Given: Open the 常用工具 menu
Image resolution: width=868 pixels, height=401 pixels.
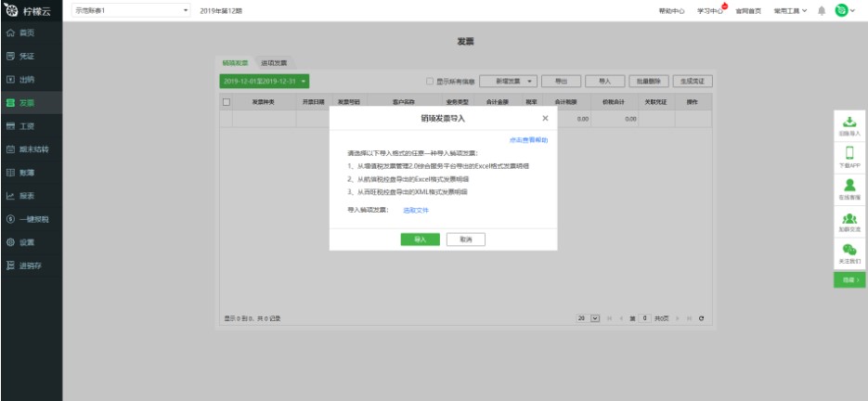Looking at the screenshot, I should click(x=790, y=10).
